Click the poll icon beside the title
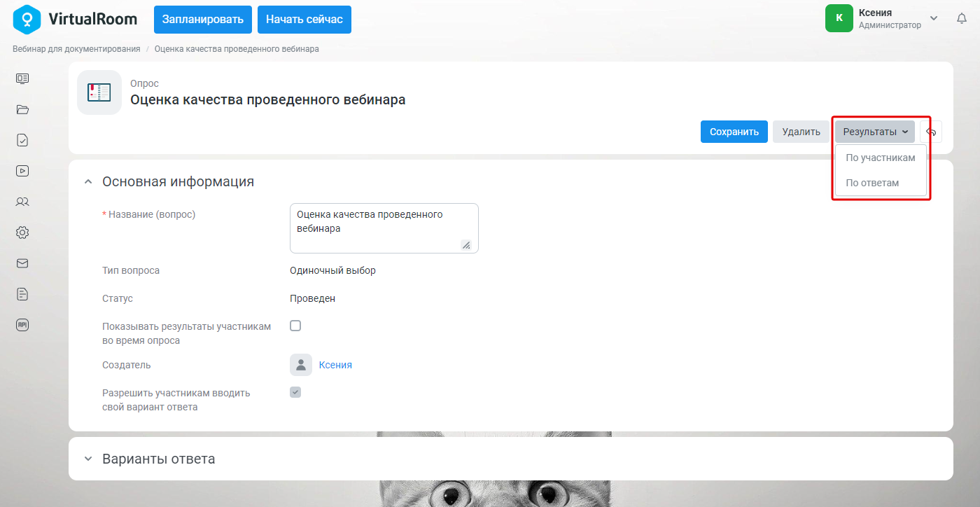The image size is (980, 507). 99,92
